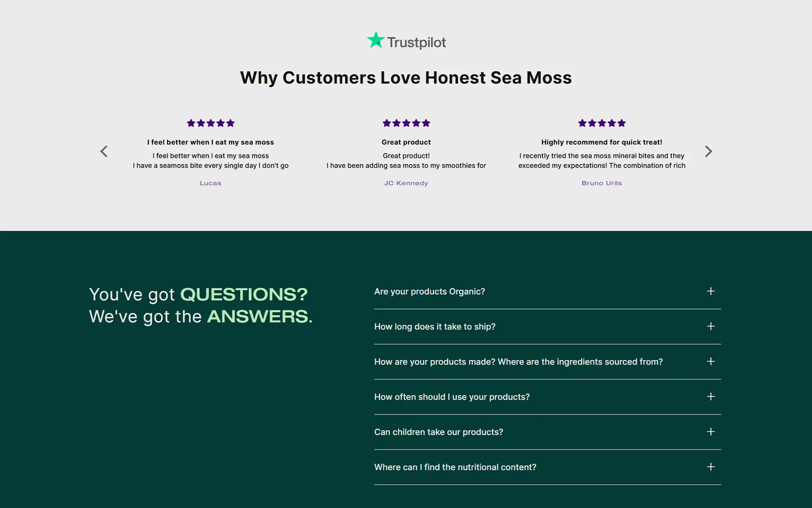Viewport: 812px width, 508px height.
Task: Open Where can I find nutritional content
Action: [x=547, y=467]
